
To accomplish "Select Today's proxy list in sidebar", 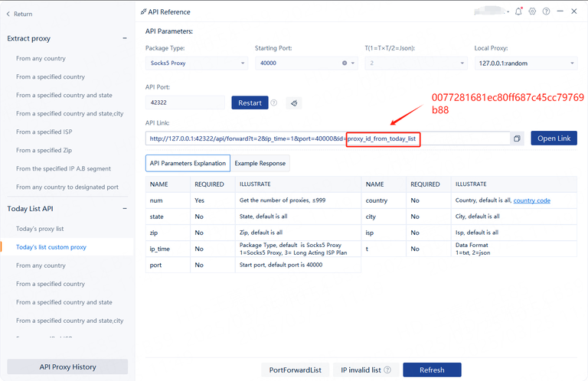I will 40,230.
